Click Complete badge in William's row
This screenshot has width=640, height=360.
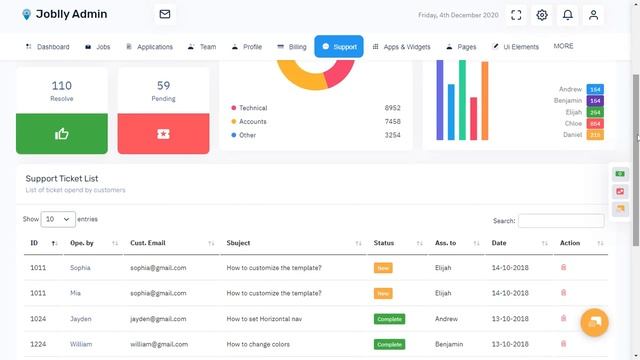point(389,344)
